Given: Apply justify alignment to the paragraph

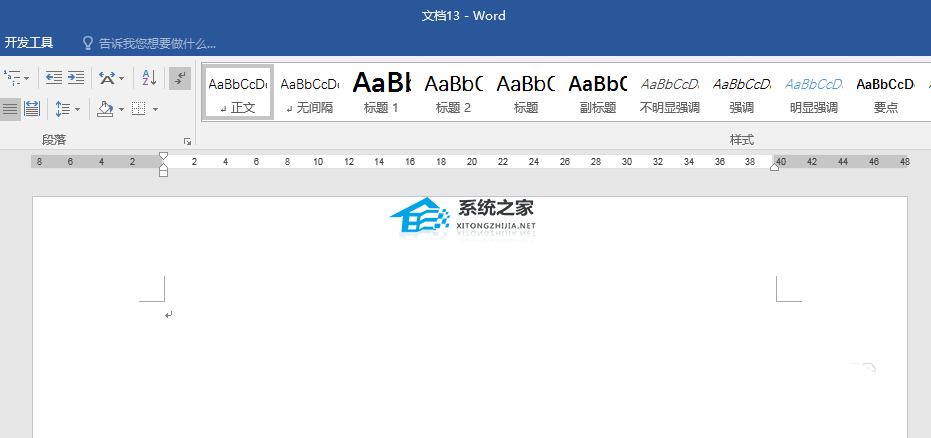Looking at the screenshot, I should pos(10,109).
